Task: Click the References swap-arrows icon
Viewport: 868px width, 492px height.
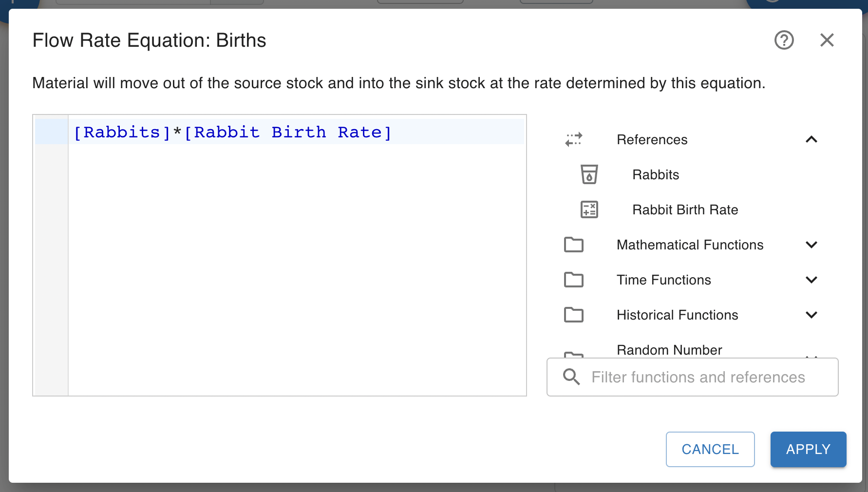Action: point(574,140)
